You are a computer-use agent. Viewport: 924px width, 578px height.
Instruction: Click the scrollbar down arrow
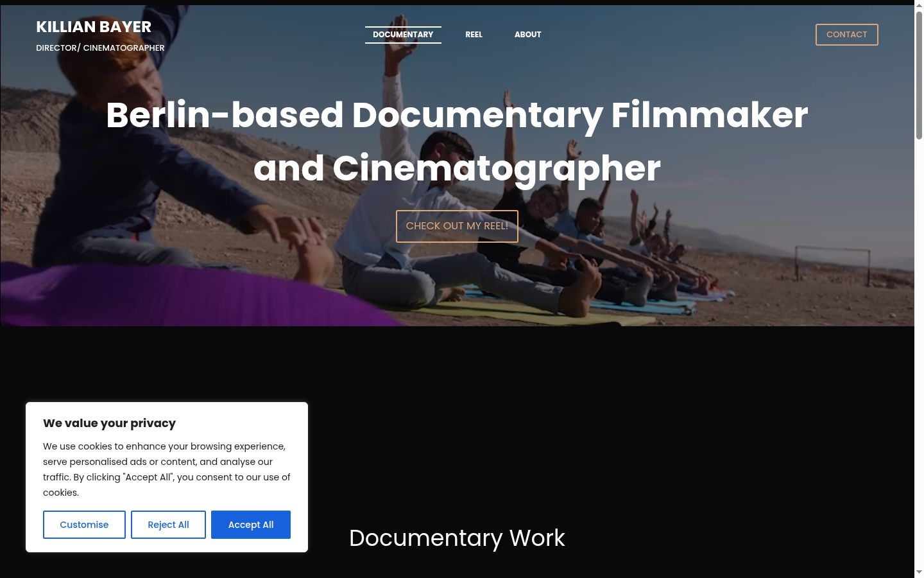pos(919,572)
